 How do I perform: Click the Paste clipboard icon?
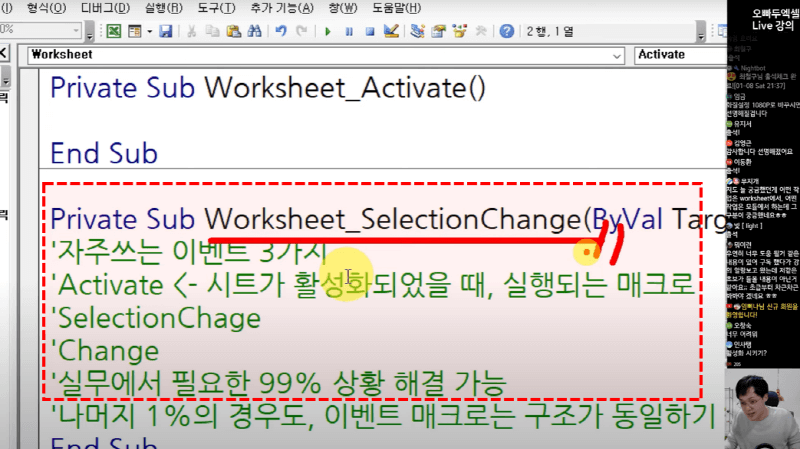pos(234,31)
